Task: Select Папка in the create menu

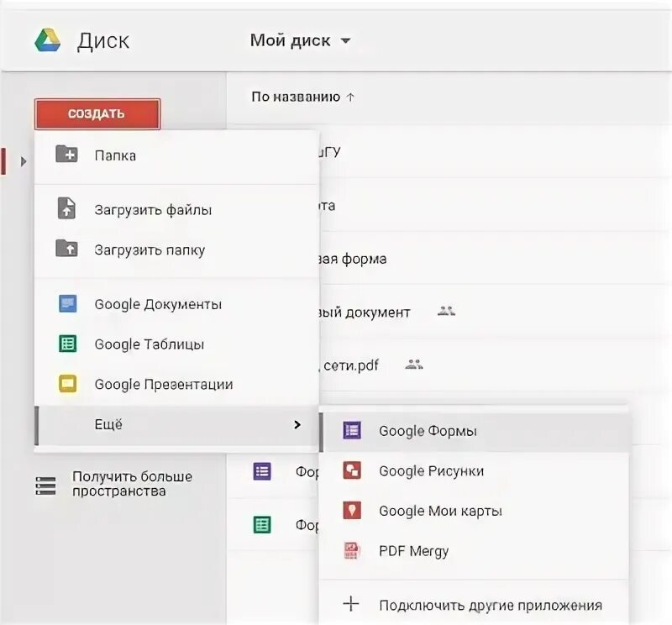Action: click(x=176, y=155)
